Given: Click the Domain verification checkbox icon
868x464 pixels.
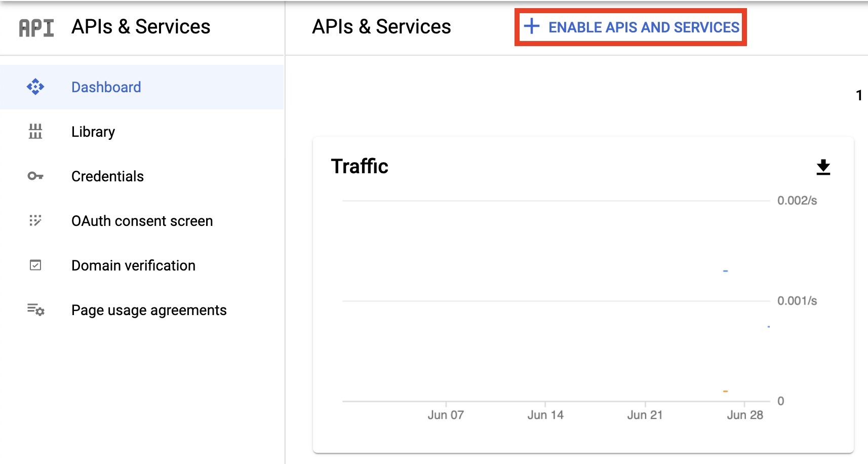Looking at the screenshot, I should tap(35, 265).
